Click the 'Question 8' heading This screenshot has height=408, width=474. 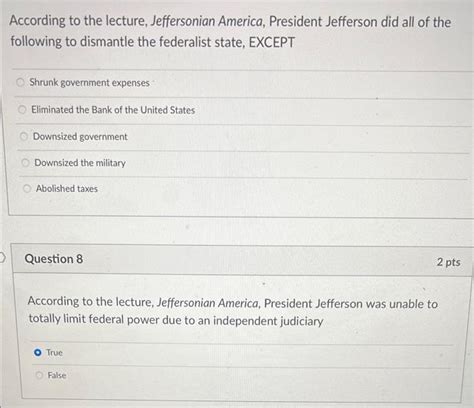[54, 259]
